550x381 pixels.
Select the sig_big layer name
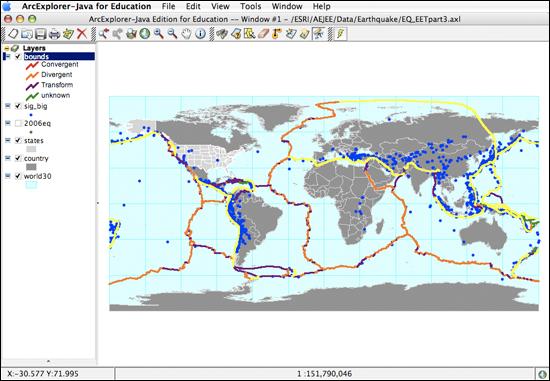coord(35,106)
